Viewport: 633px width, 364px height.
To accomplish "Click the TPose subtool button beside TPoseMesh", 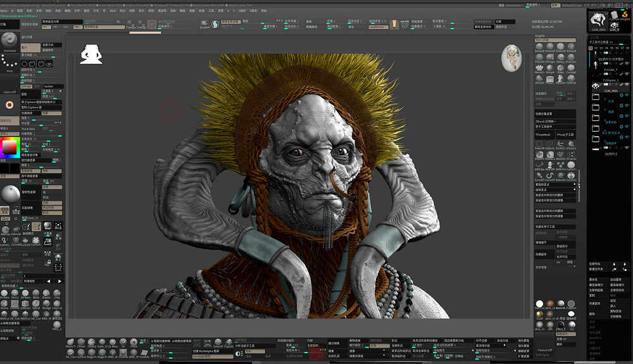I will (565, 135).
